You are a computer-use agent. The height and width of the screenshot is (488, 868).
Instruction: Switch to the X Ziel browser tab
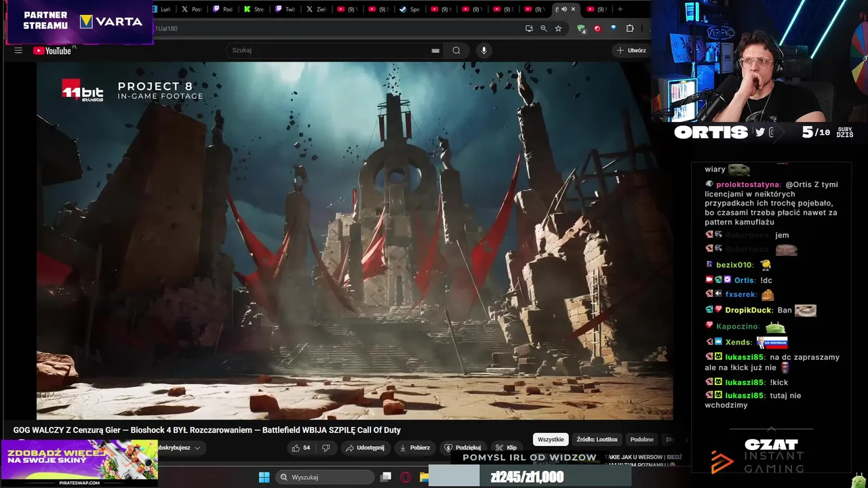point(316,9)
